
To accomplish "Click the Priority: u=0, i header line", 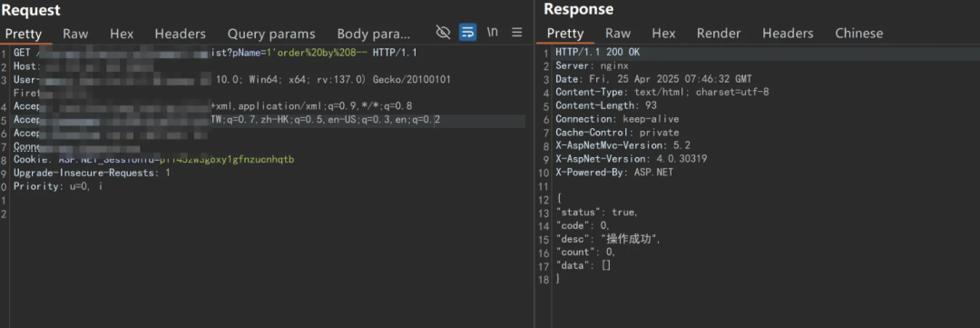I will click(58, 186).
